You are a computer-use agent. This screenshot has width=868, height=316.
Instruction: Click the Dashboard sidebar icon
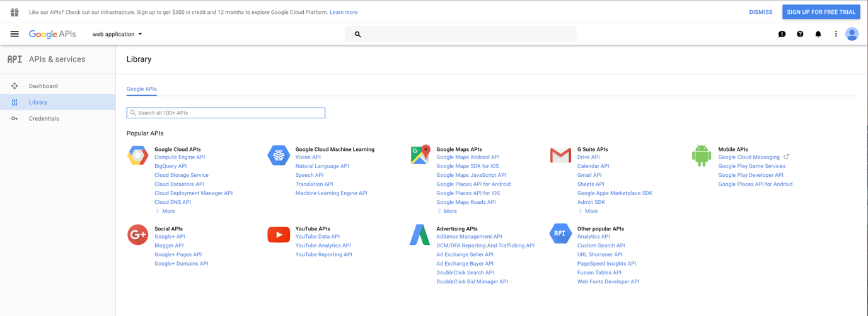(x=14, y=86)
